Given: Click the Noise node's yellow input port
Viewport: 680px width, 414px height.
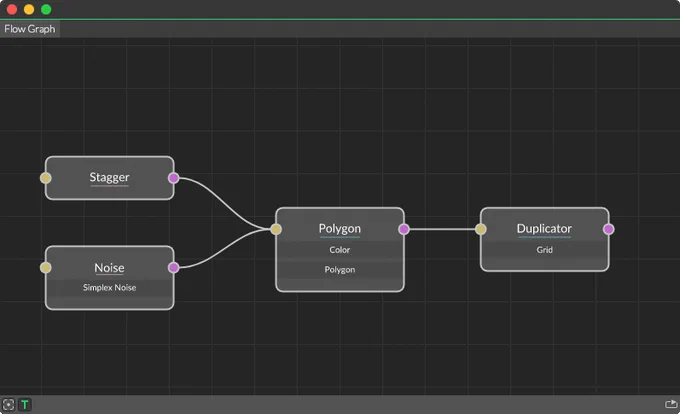Looking at the screenshot, I should click(46, 267).
